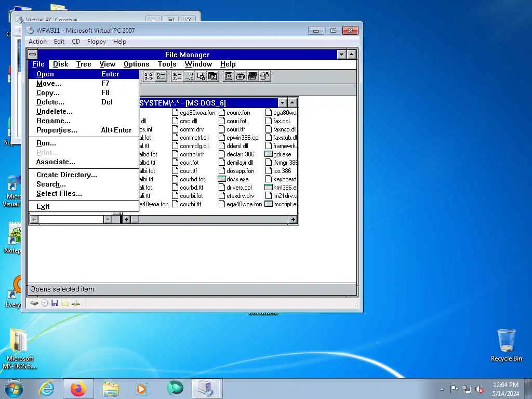Screen dimensions: 532x399
Task: Choose Rename... from File menu
Action: (x=84, y=121)
